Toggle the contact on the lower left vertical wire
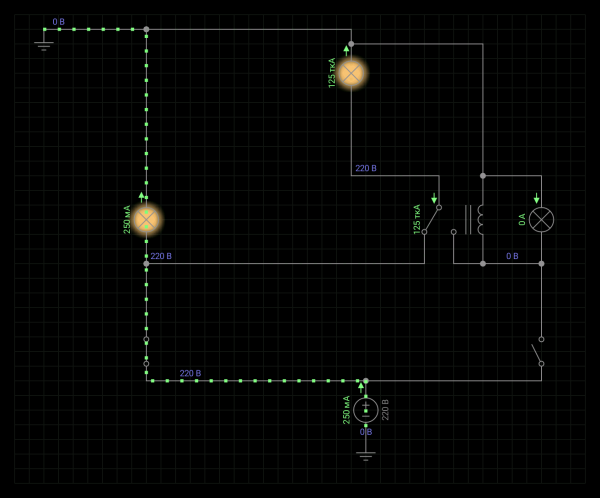The image size is (600, 498). tap(146, 351)
